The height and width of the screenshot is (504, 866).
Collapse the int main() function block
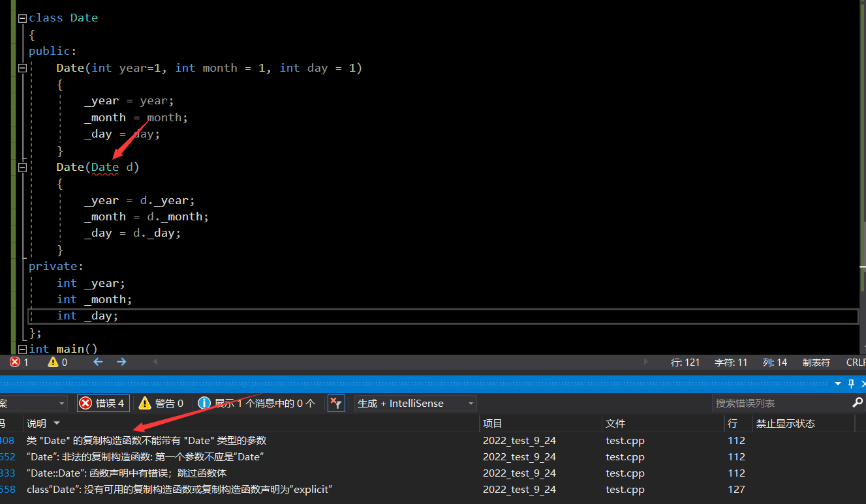(22, 349)
